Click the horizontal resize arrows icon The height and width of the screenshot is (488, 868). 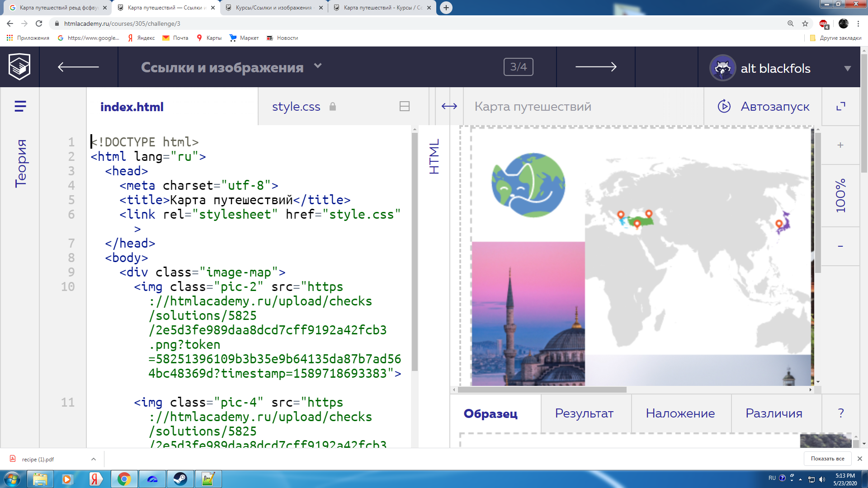[449, 107]
